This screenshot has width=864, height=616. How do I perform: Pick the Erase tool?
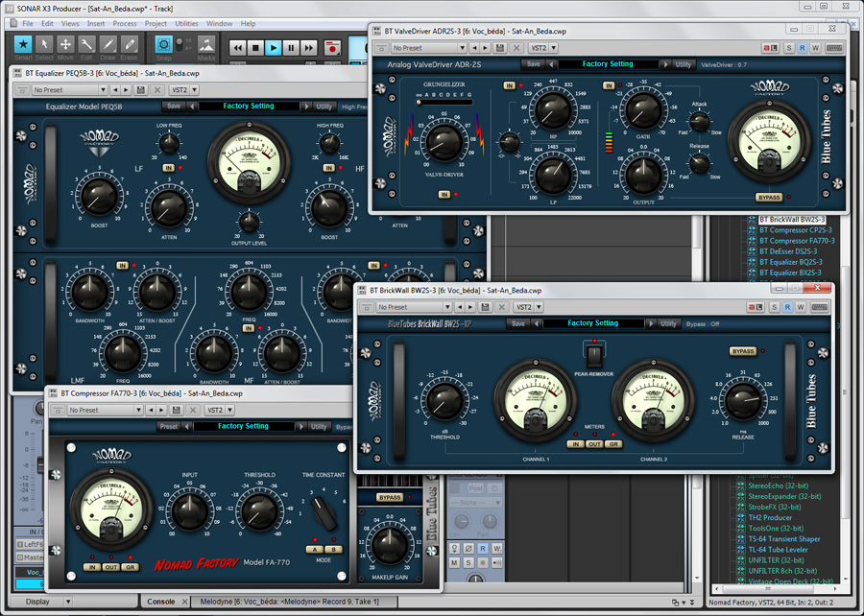[x=129, y=46]
